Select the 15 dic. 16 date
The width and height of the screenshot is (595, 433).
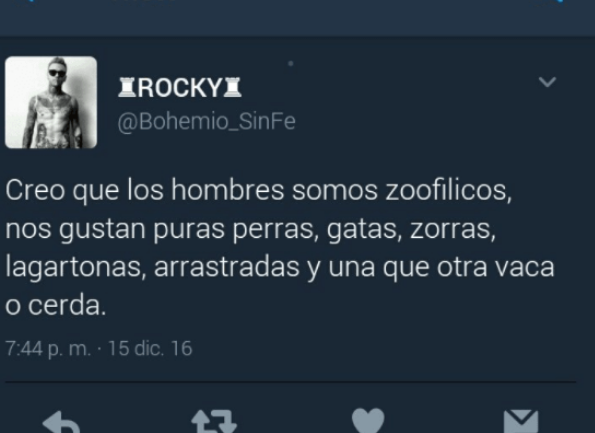click(x=150, y=348)
